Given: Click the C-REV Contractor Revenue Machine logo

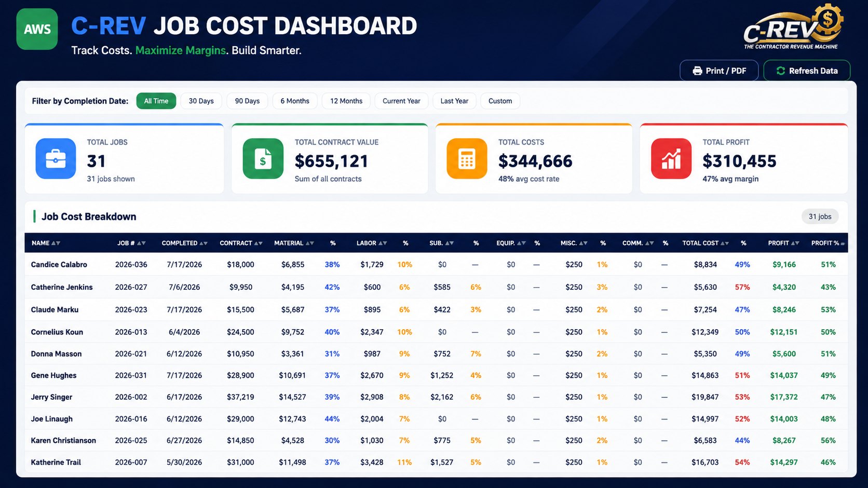Looking at the screenshot, I should point(793,27).
